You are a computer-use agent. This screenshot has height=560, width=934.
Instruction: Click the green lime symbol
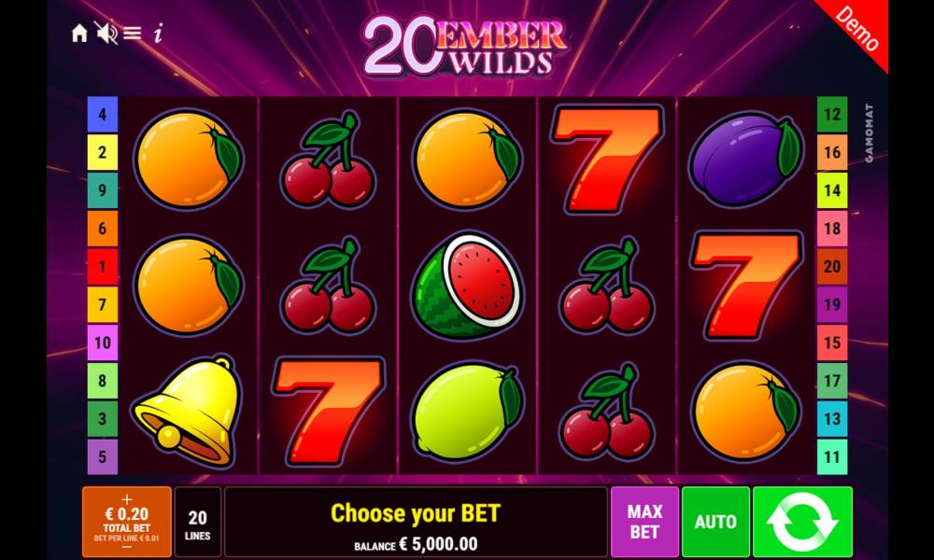(468, 411)
